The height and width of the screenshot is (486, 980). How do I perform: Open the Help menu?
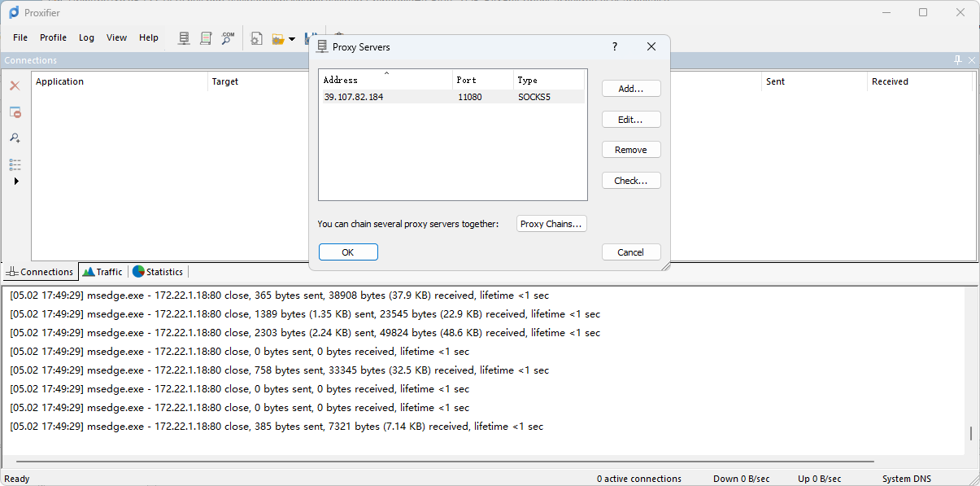click(149, 37)
